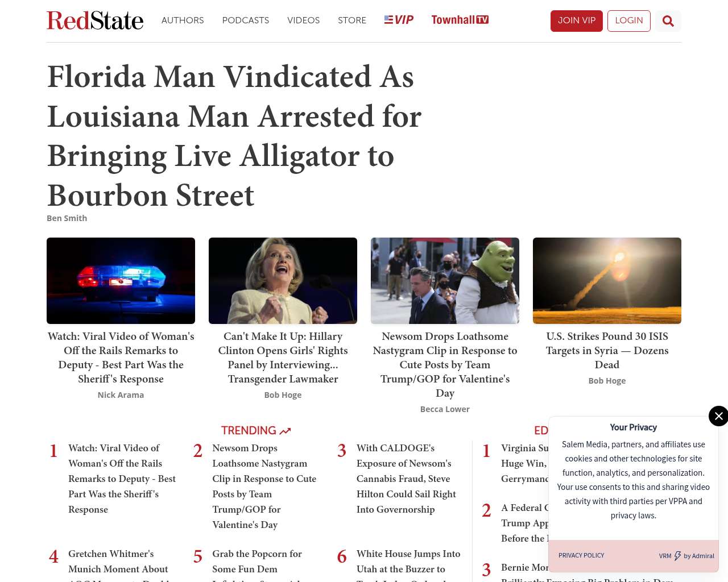Open the VIP flag logo link
The width and height of the screenshot is (728, 582).
(399, 20)
